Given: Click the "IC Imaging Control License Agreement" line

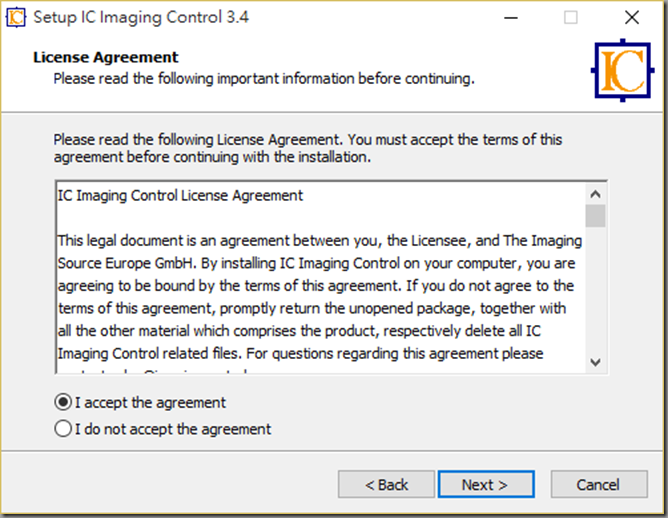Looking at the screenshot, I should click(x=180, y=196).
